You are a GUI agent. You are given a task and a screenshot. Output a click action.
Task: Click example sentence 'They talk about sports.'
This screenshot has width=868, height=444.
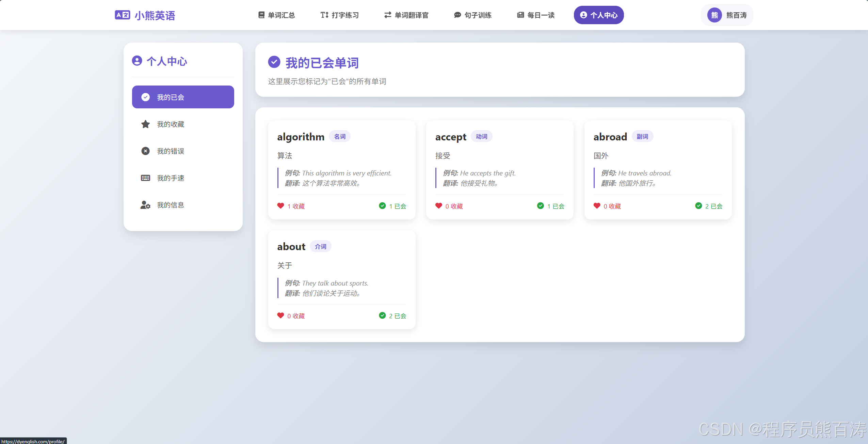coord(335,283)
